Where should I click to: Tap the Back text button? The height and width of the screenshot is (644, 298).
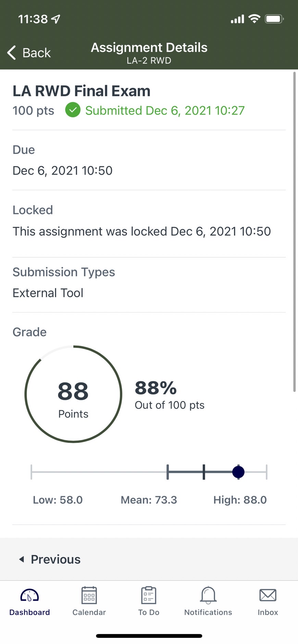(36, 53)
